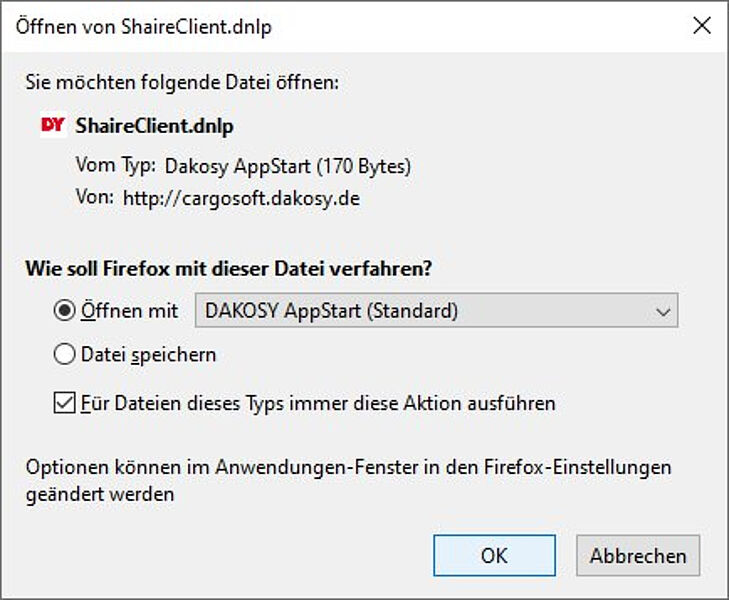
Task: Click the 'Dakosy AppStart (170 Bytes)' type text
Action: 287,165
